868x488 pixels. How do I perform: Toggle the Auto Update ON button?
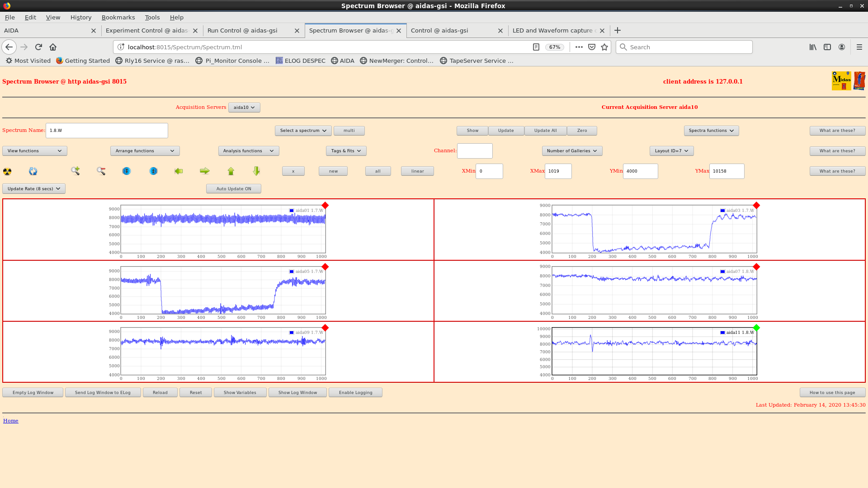pos(233,189)
